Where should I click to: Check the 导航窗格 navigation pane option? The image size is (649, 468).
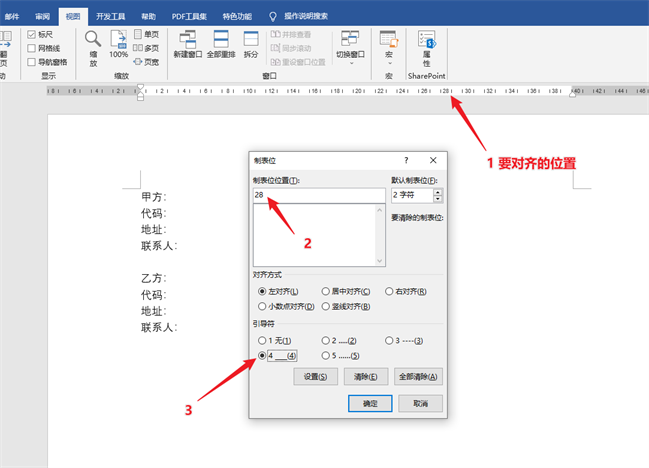tap(31, 62)
